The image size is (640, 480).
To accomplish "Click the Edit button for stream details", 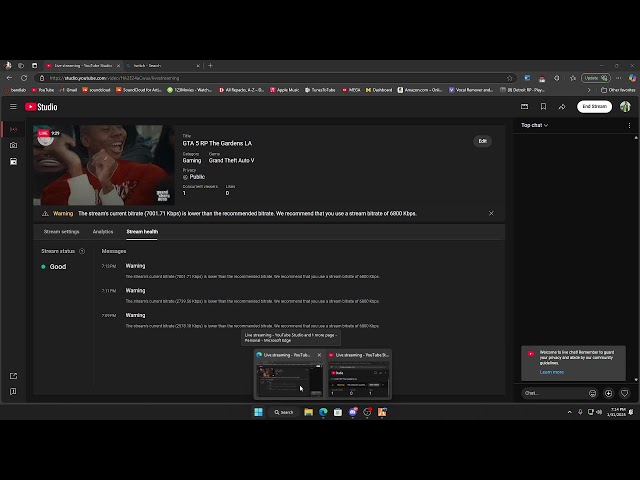I will click(482, 141).
